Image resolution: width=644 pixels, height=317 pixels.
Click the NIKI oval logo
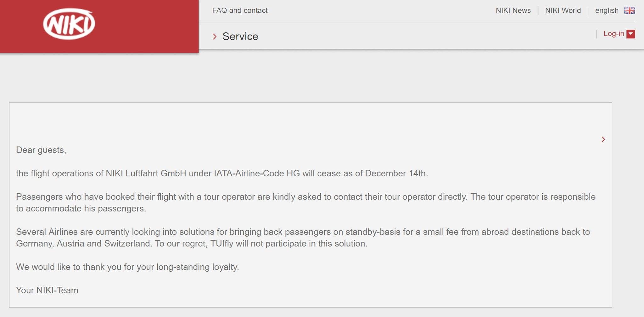point(69,24)
